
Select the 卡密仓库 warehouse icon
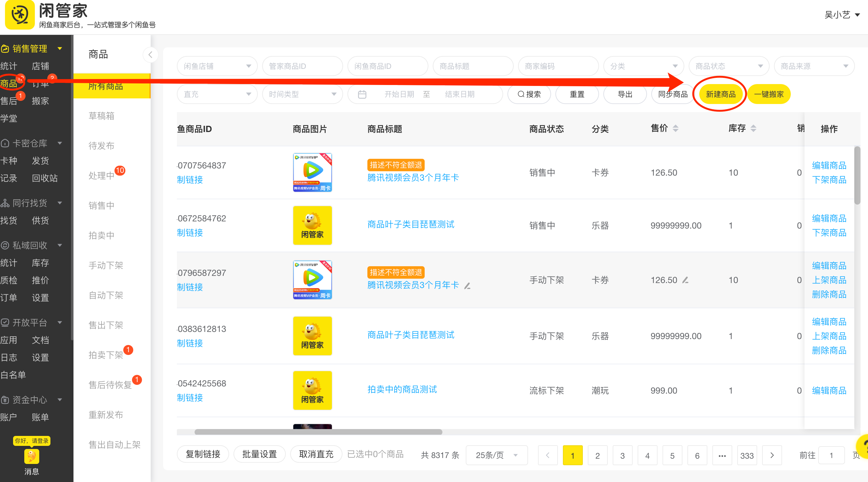pyautogui.click(x=5, y=143)
